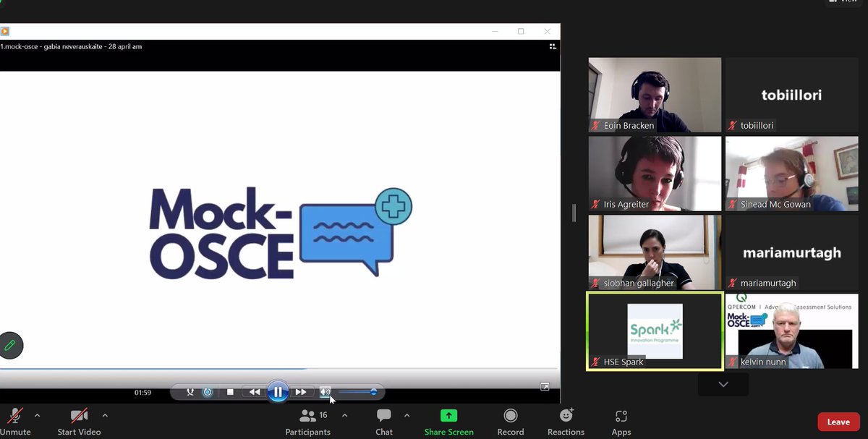
Task: Click the Start Video camera button
Action: coord(79,422)
